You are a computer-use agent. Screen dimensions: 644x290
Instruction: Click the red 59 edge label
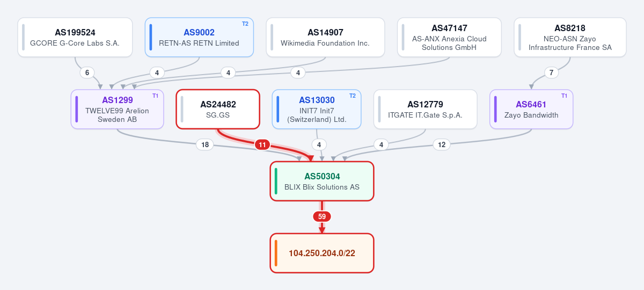pyautogui.click(x=322, y=216)
